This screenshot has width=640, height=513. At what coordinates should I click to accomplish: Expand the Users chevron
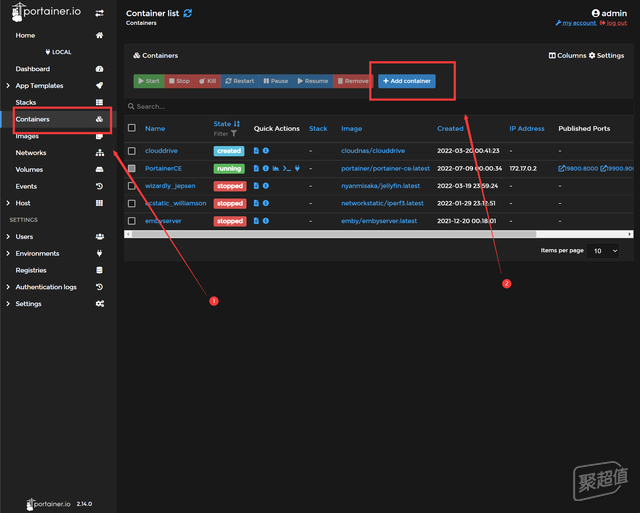(8, 236)
